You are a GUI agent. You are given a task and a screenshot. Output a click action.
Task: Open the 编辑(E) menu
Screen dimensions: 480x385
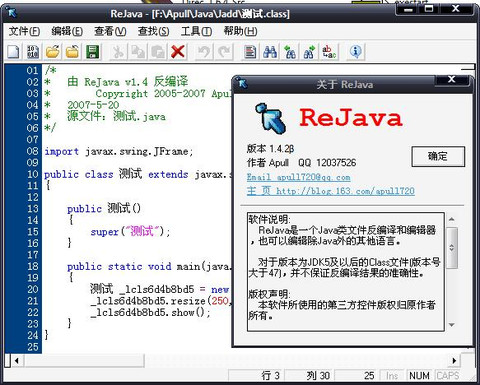pos(67,31)
